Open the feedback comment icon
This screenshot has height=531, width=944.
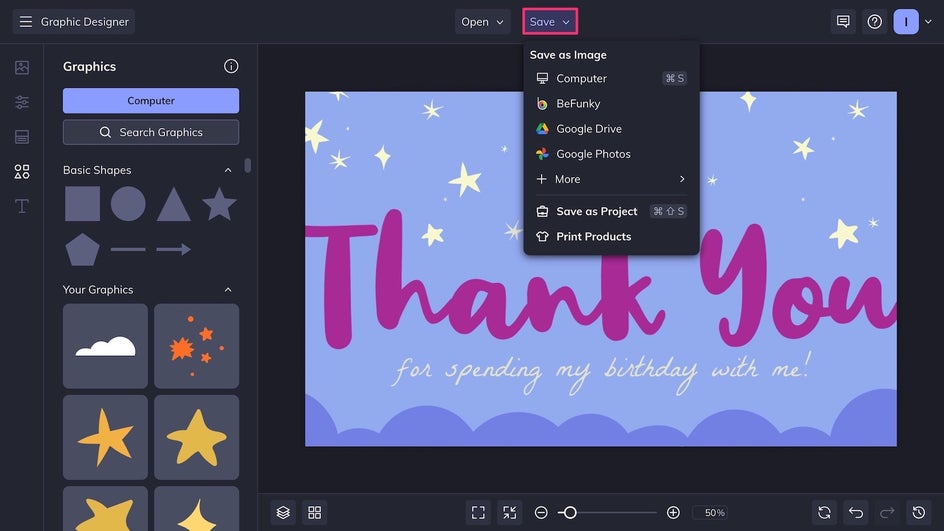[x=843, y=22]
